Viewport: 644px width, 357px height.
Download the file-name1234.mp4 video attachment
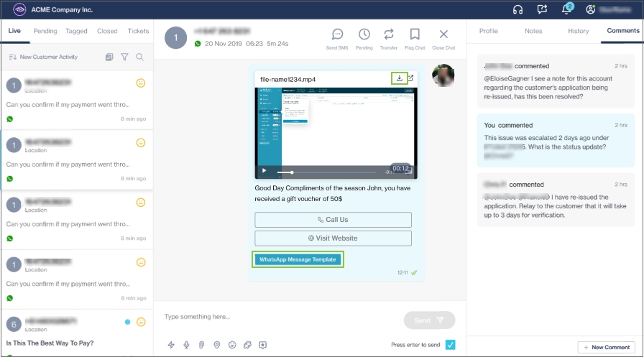click(400, 78)
